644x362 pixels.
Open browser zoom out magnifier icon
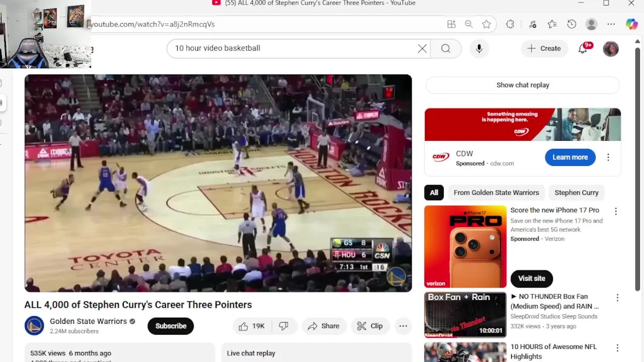coord(468,24)
